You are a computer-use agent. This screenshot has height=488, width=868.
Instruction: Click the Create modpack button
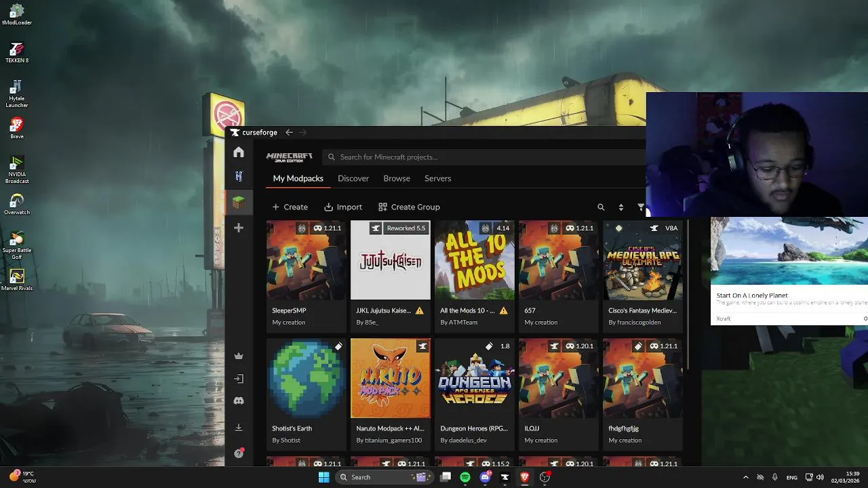[x=290, y=207]
